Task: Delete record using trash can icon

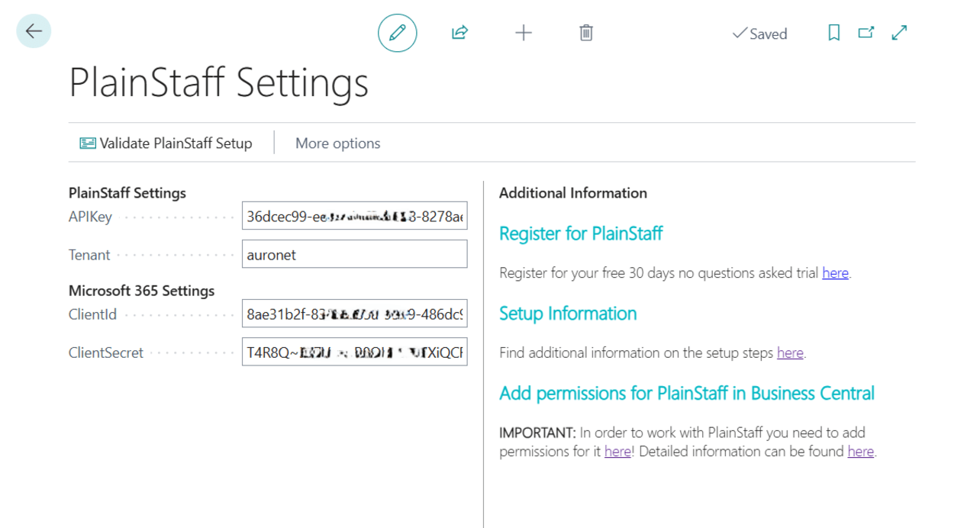Action: pyautogui.click(x=586, y=33)
